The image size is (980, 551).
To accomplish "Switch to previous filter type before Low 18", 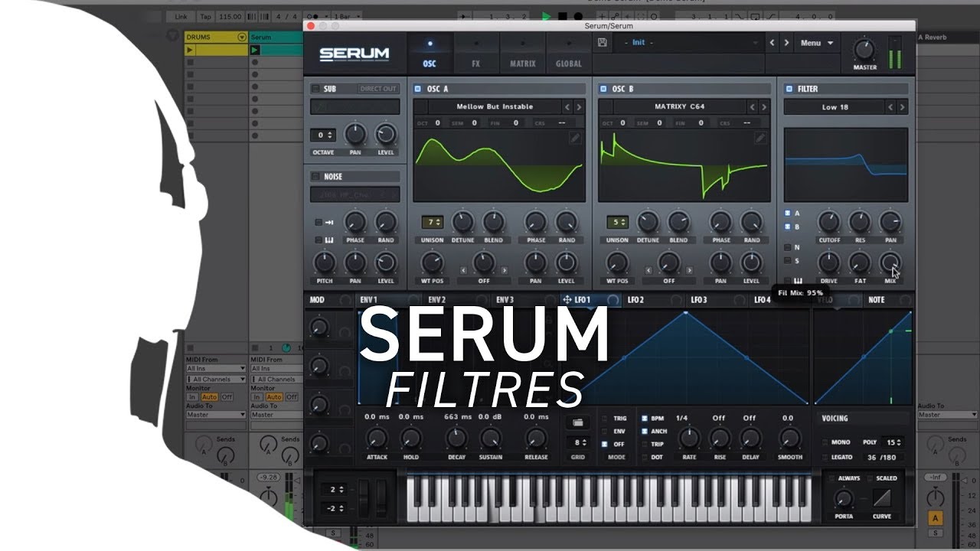I will (x=890, y=107).
